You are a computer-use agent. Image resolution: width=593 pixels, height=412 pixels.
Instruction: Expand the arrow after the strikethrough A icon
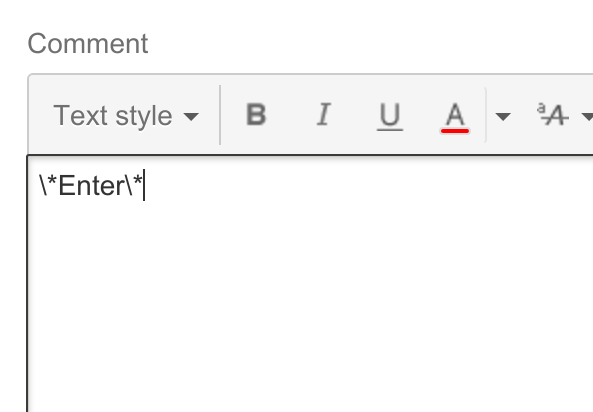pos(587,117)
